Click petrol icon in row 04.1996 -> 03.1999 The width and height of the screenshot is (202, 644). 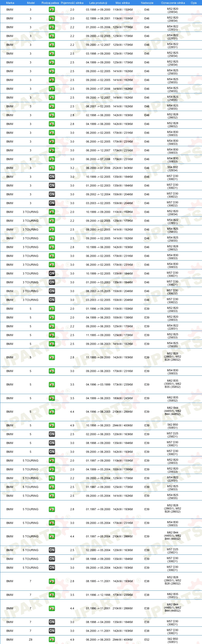(52, 384)
